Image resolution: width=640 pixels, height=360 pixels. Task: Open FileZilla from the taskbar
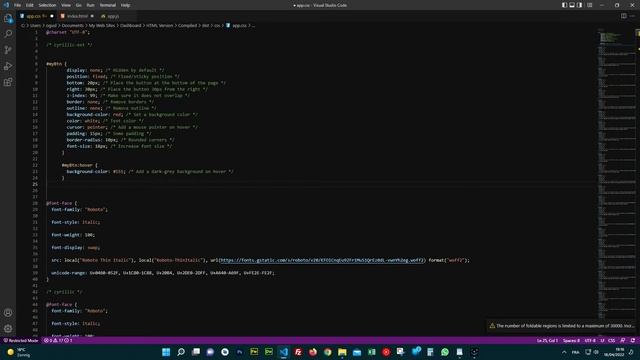(x=298, y=352)
